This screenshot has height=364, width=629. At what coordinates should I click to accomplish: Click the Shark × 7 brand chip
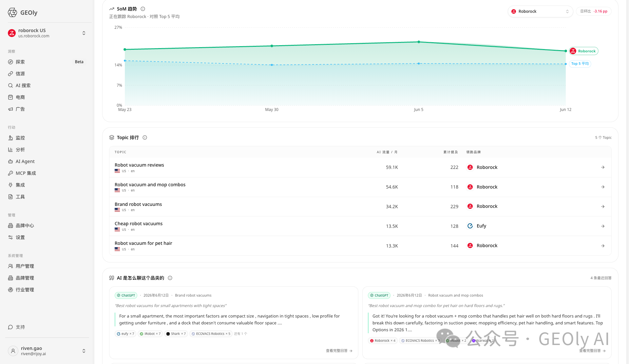point(176,334)
